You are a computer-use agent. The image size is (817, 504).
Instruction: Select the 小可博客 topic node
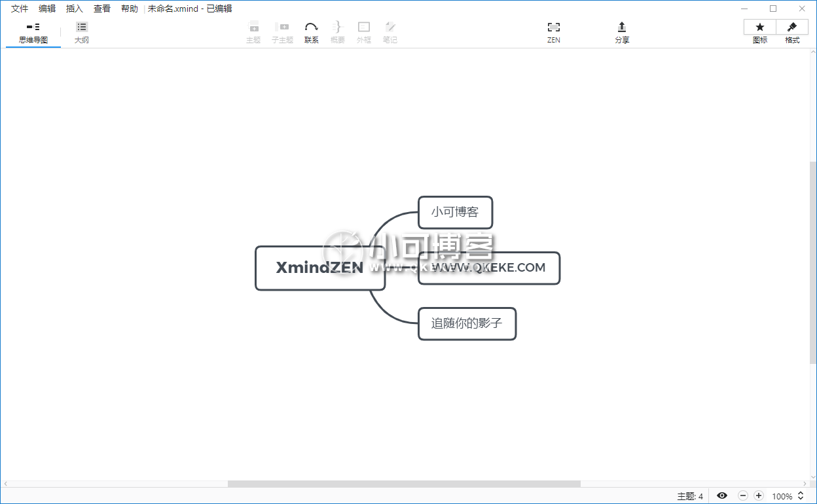[455, 212]
